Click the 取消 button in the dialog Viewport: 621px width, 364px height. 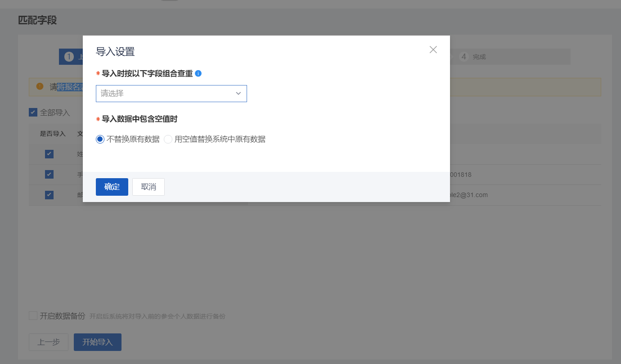148,187
